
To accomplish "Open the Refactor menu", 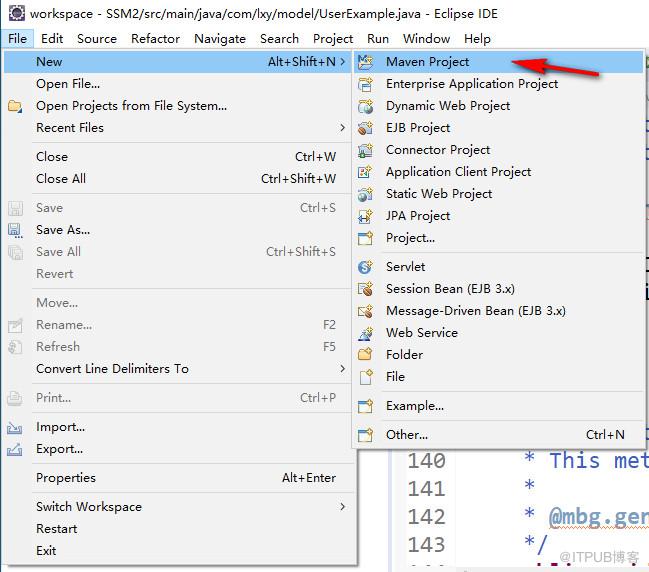I will [x=155, y=38].
